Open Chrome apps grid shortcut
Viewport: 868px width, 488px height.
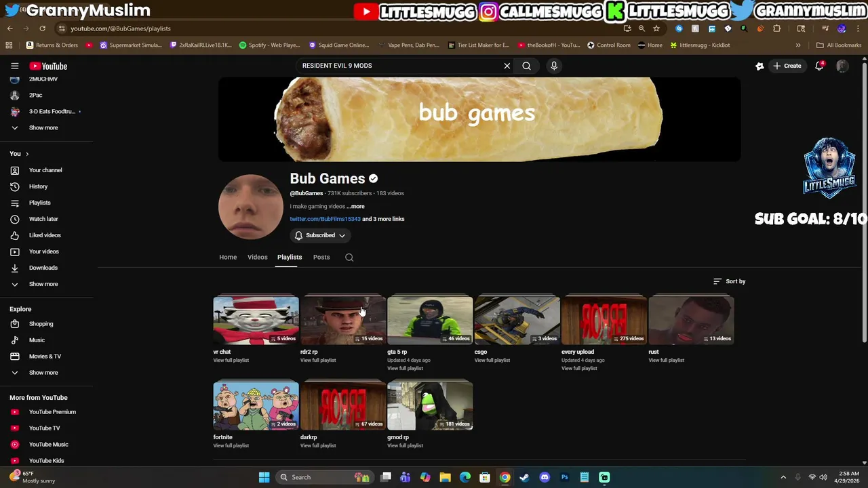pyautogui.click(x=9, y=45)
